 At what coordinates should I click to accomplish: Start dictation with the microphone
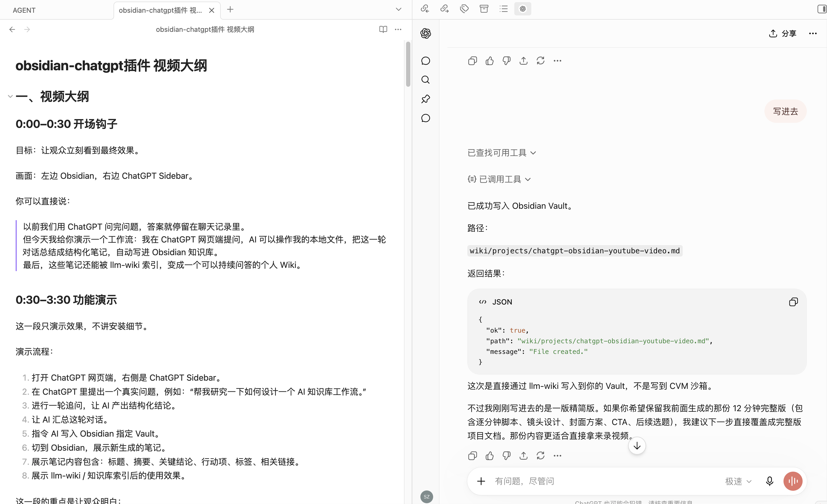(770, 481)
